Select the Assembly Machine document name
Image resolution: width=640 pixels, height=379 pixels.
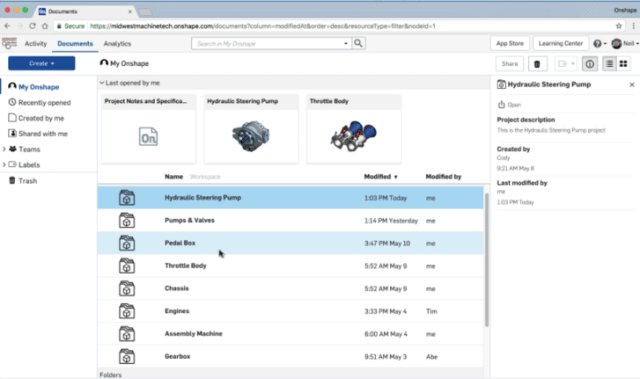click(x=193, y=334)
